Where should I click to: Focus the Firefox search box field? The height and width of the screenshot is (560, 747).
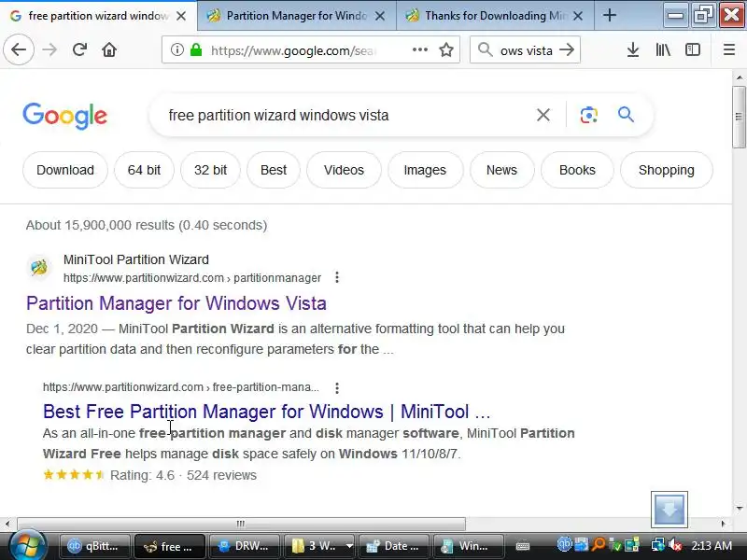pos(526,50)
